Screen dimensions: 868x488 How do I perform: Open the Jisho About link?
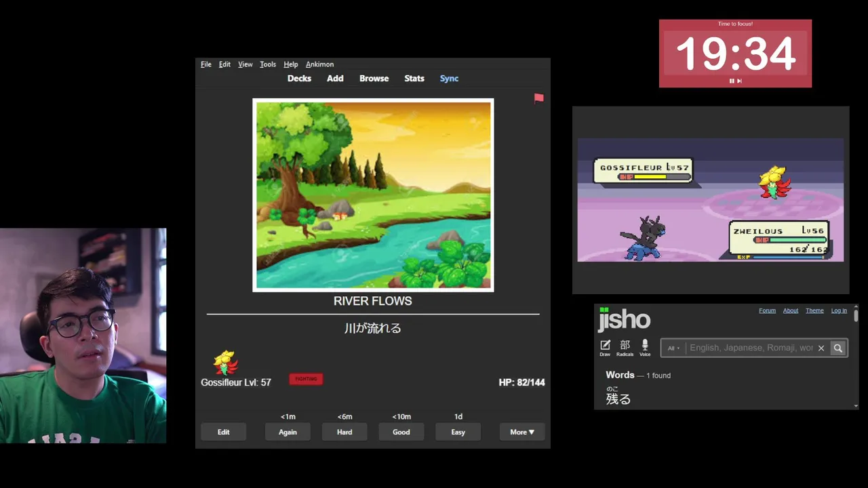pyautogui.click(x=791, y=310)
